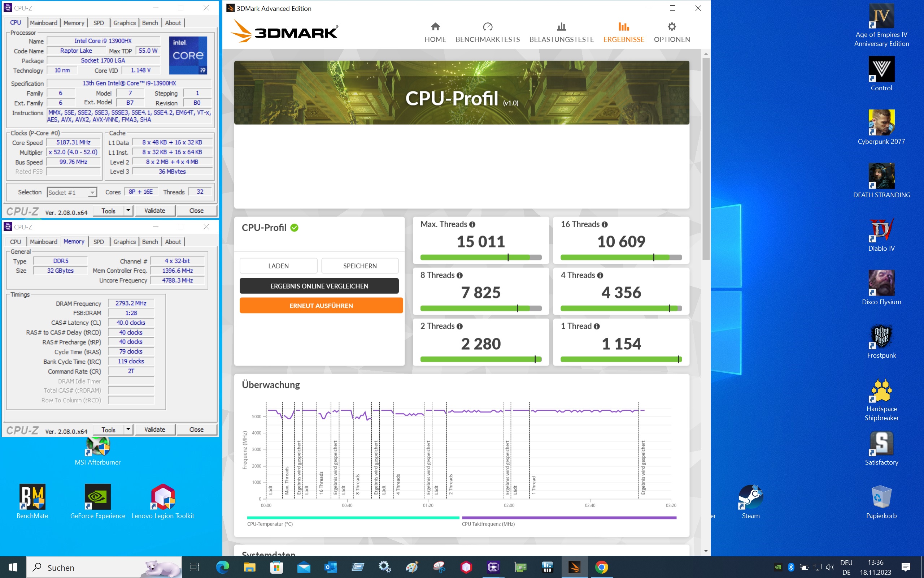Select the Control desktop shortcut

pyautogui.click(x=881, y=74)
